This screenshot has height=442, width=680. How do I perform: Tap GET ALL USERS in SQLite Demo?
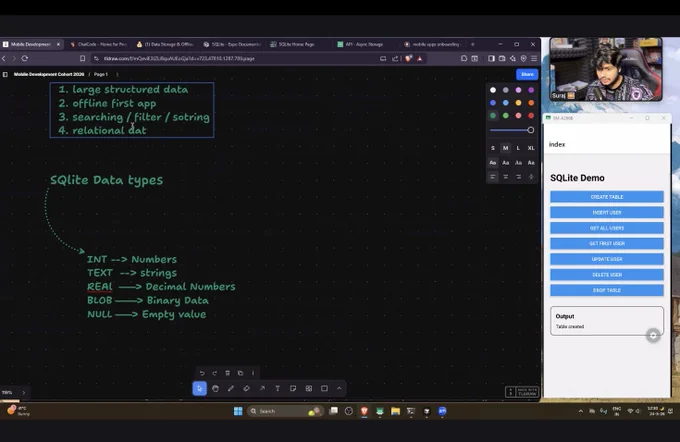607,228
